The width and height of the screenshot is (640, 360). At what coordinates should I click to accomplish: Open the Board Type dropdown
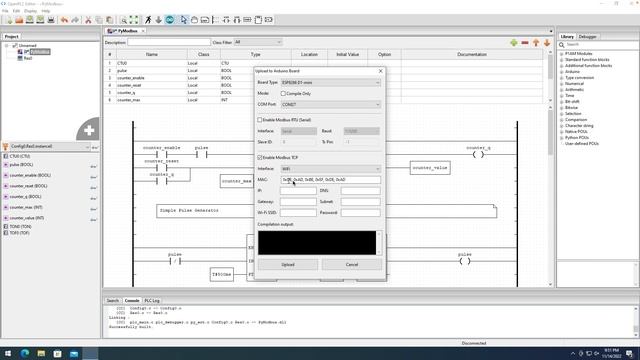331,82
